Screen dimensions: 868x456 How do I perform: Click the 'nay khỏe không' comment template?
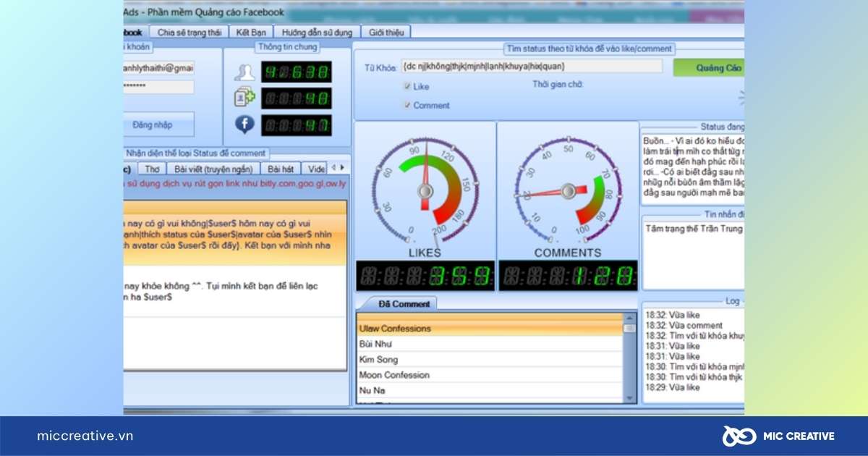[235, 292]
